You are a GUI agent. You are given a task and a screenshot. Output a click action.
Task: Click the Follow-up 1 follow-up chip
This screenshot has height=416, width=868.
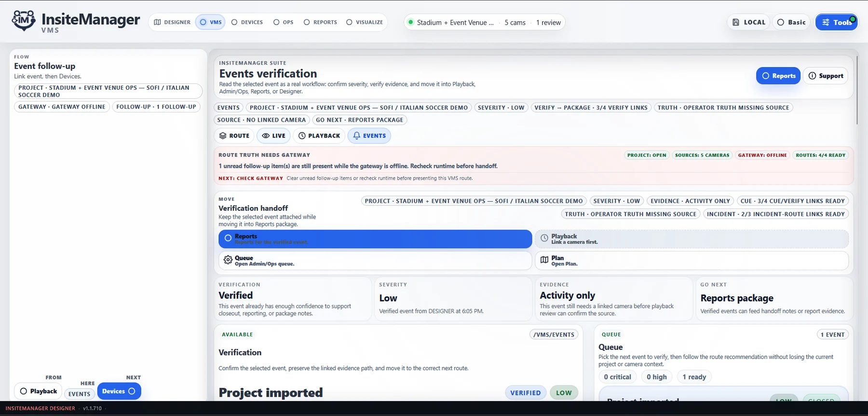tap(156, 107)
